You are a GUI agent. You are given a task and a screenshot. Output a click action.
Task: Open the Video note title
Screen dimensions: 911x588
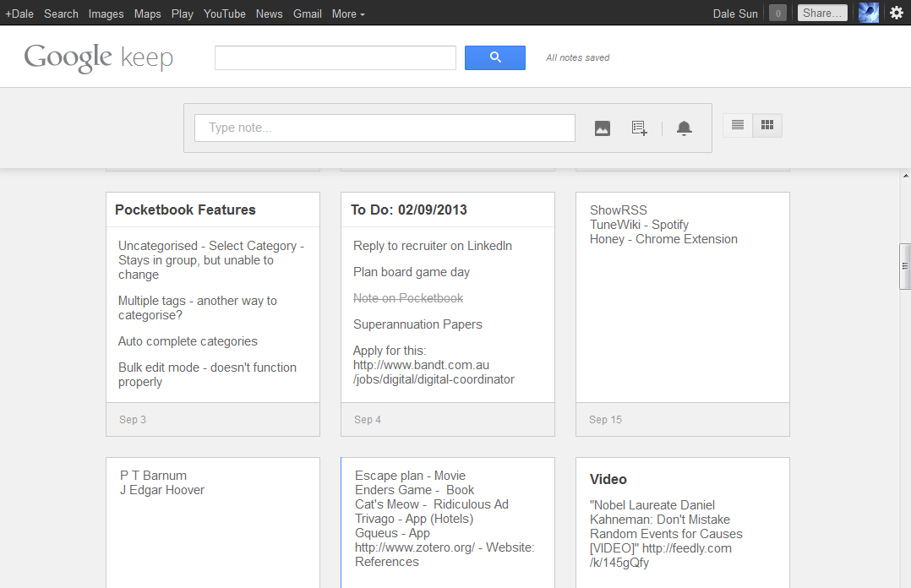click(608, 479)
